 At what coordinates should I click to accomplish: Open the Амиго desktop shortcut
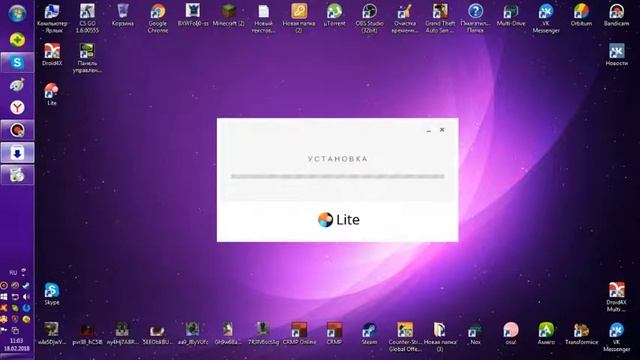(546, 333)
